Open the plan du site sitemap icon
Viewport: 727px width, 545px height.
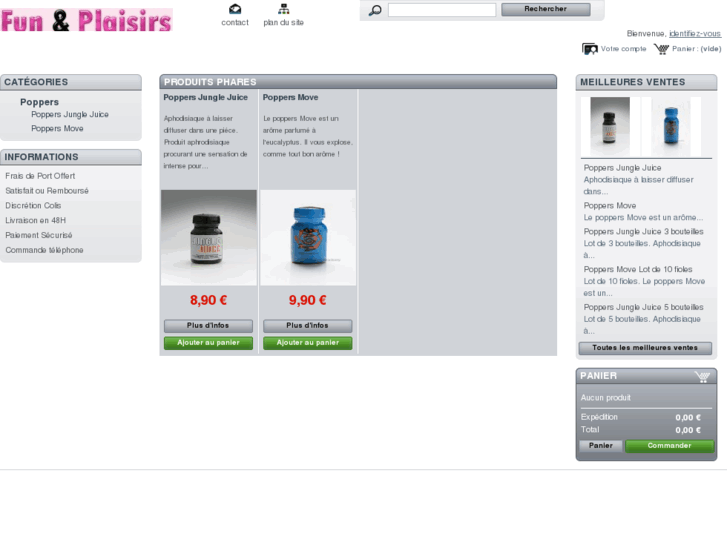coord(284,9)
